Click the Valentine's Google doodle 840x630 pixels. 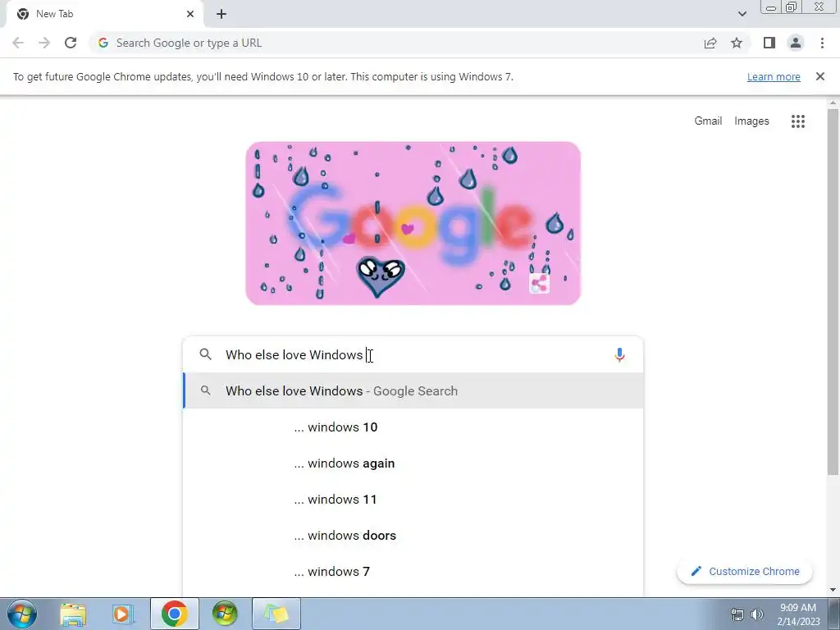(413, 223)
